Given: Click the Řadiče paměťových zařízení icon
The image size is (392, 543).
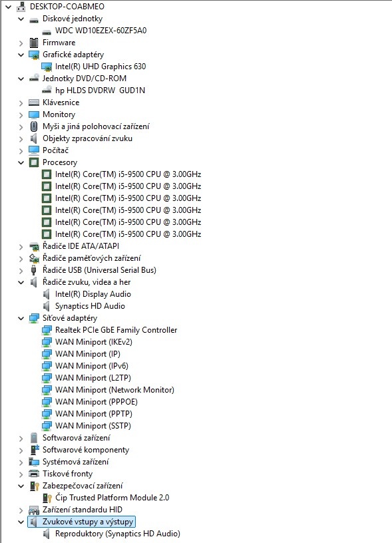Looking at the screenshot, I should tap(33, 258).
